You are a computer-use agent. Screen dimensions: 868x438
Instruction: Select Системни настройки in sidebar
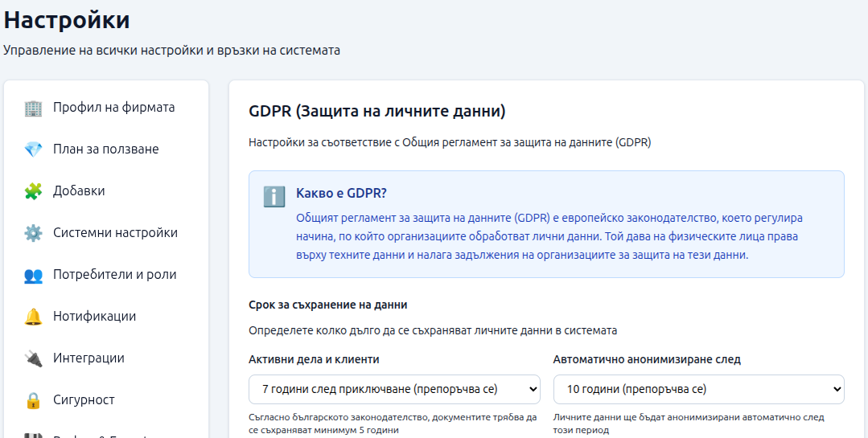coord(106,233)
